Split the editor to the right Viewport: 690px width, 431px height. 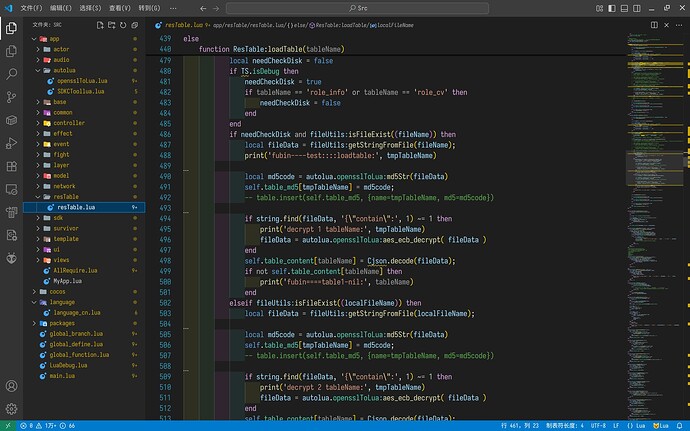click(654, 25)
